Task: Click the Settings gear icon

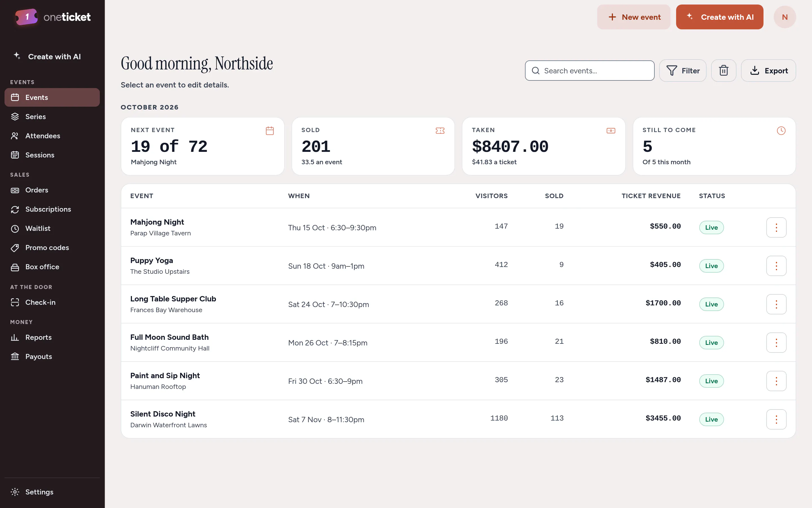Action: [15, 492]
